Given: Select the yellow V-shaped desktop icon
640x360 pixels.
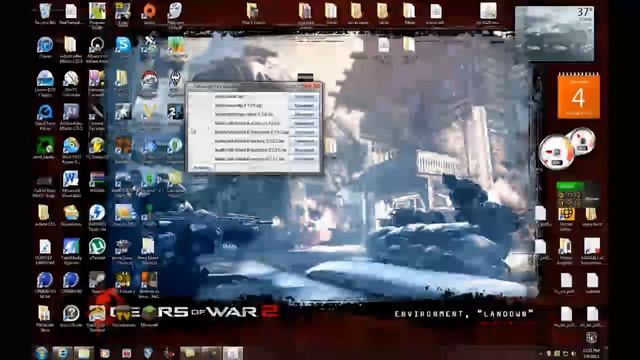Looking at the screenshot, I should [149, 112].
